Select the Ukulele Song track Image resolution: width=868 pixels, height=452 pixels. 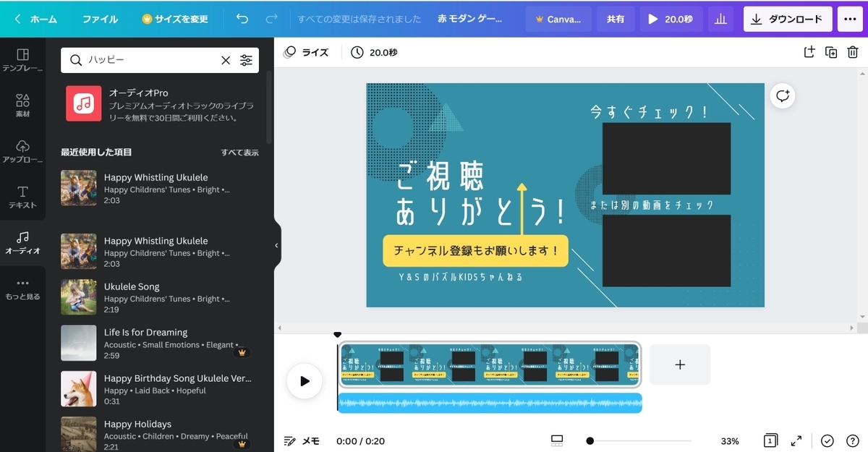pyautogui.click(x=160, y=297)
